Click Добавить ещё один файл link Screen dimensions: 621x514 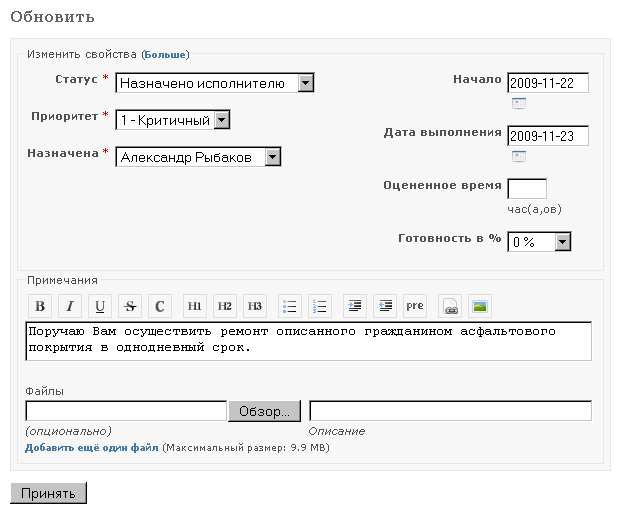click(x=91, y=447)
